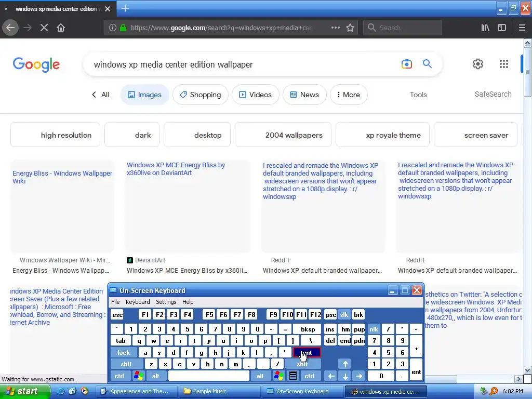Search by image with Google Lens
Image resolution: width=532 pixels, height=399 pixels.
click(x=406, y=64)
